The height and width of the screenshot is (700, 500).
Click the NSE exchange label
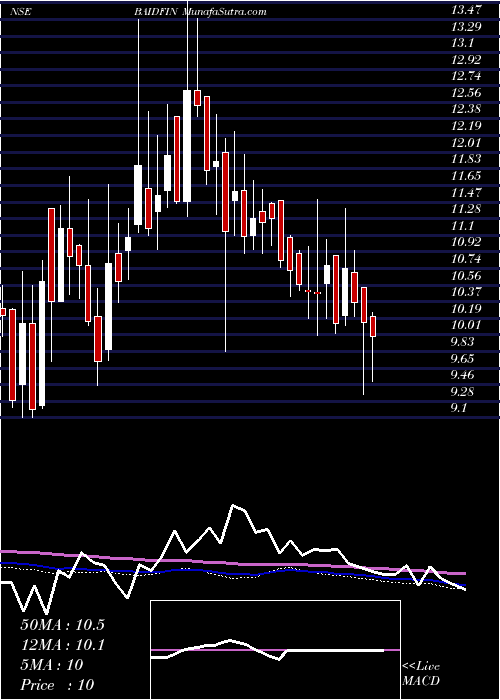click(20, 12)
